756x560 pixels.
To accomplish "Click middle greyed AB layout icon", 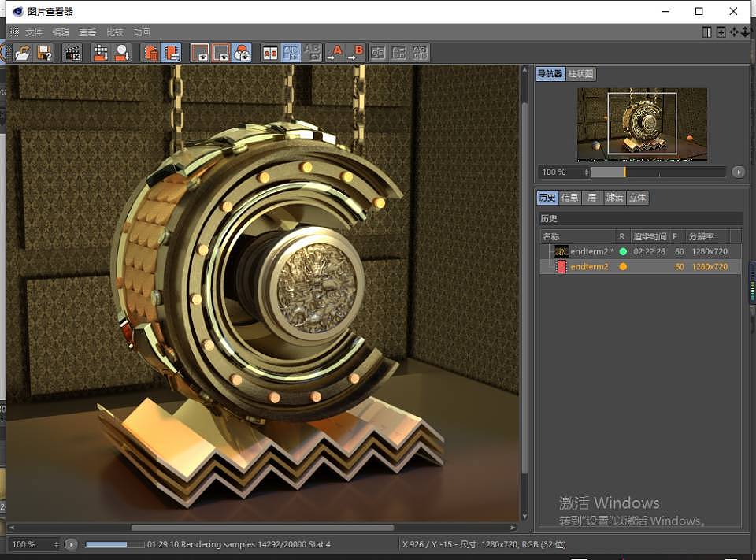I will 398,53.
